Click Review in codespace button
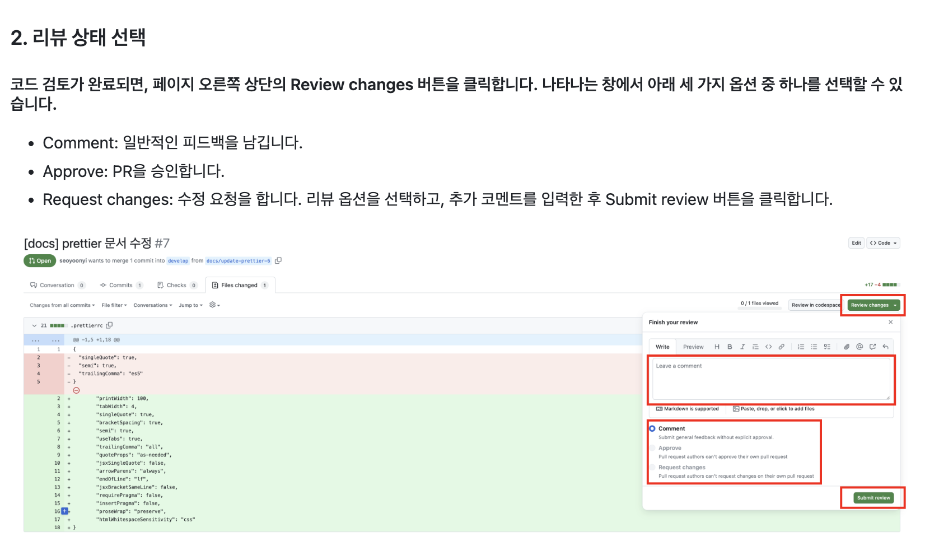 [x=815, y=305]
